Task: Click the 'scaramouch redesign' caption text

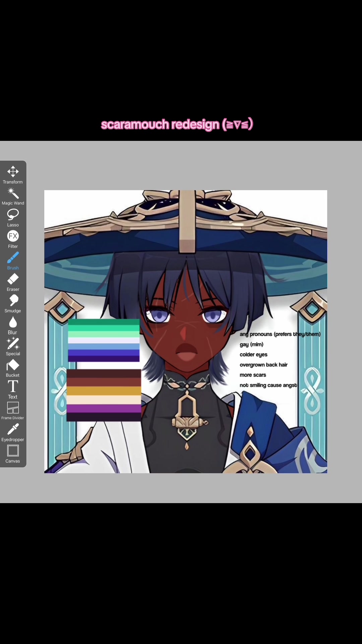Action: coord(177,124)
